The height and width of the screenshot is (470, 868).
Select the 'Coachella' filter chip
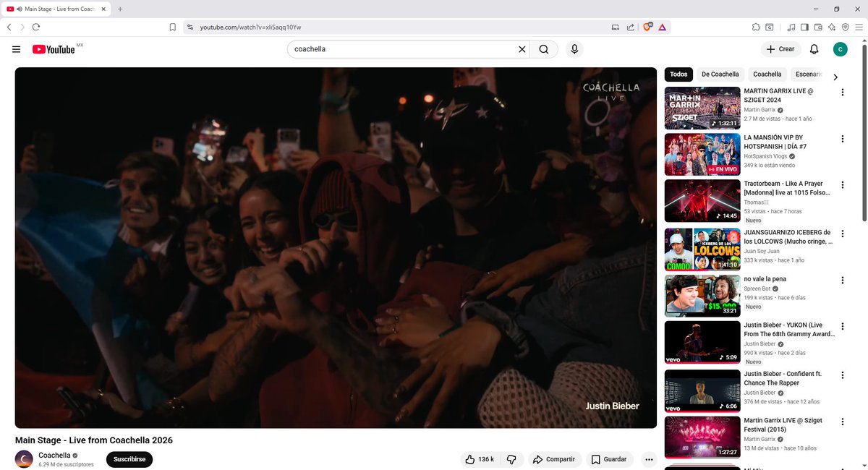(x=767, y=74)
